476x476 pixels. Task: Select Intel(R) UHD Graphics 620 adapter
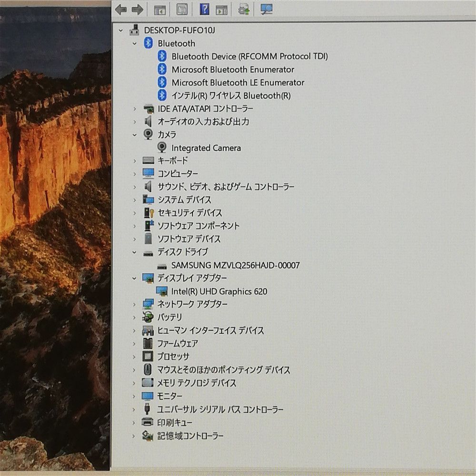pos(219,291)
